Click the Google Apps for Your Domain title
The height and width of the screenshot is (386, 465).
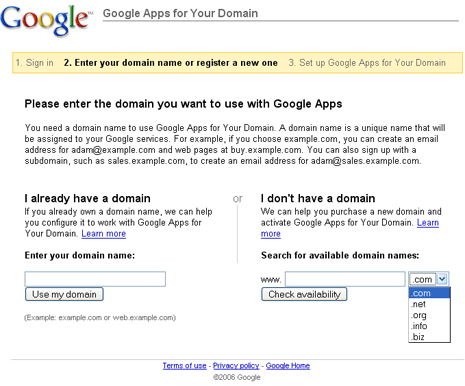click(180, 13)
